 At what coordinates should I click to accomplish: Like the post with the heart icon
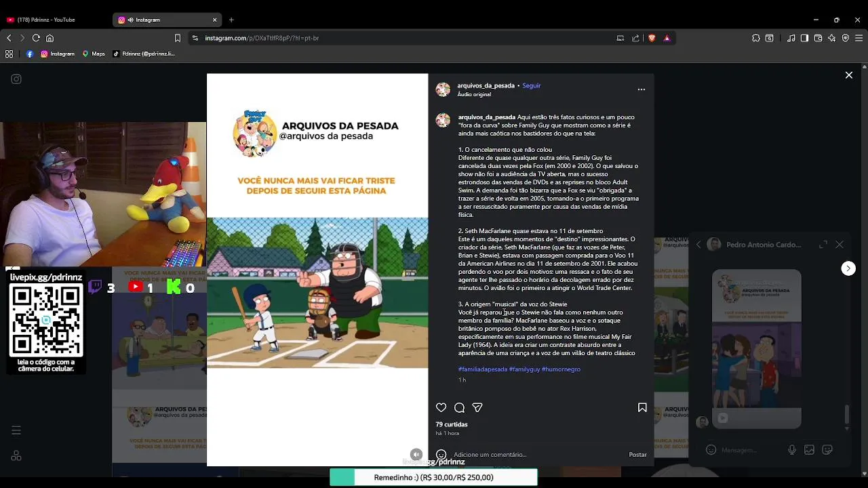click(x=441, y=407)
